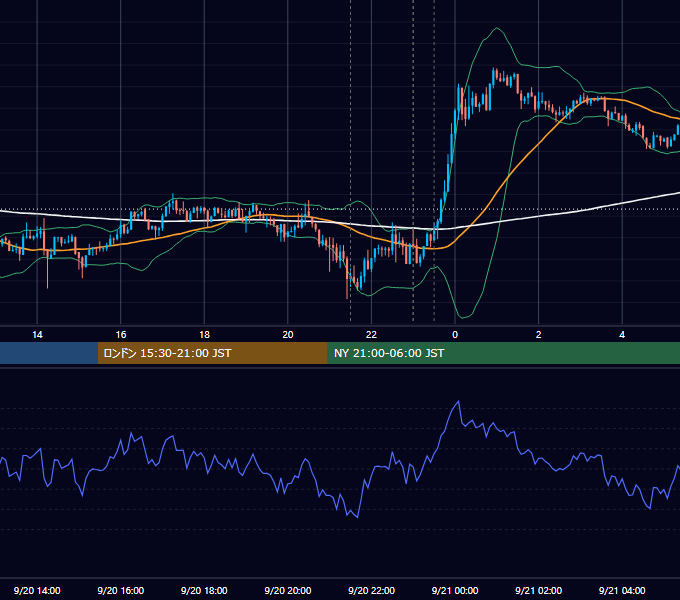Click the 0 hour axis label
The width and height of the screenshot is (680, 600).
[x=455, y=335]
